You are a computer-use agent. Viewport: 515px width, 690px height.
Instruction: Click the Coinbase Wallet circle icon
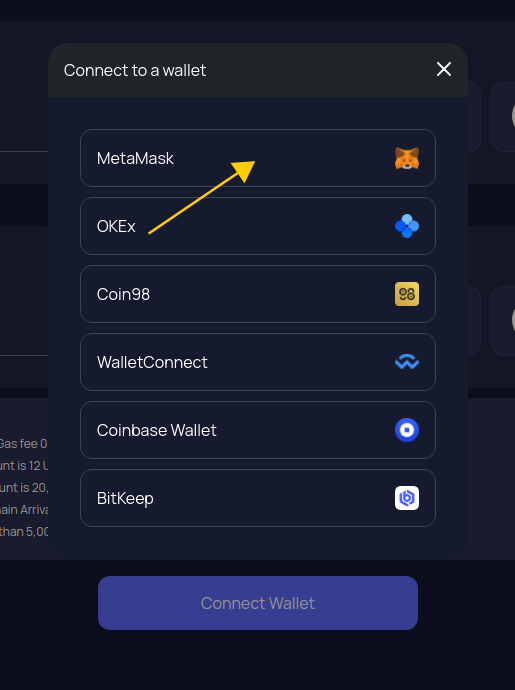pyautogui.click(x=407, y=430)
